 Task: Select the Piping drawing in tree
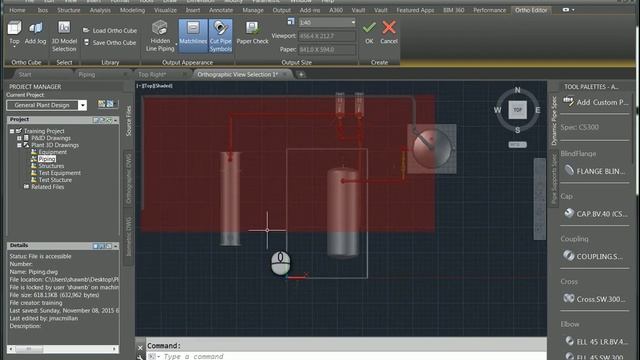point(47,159)
